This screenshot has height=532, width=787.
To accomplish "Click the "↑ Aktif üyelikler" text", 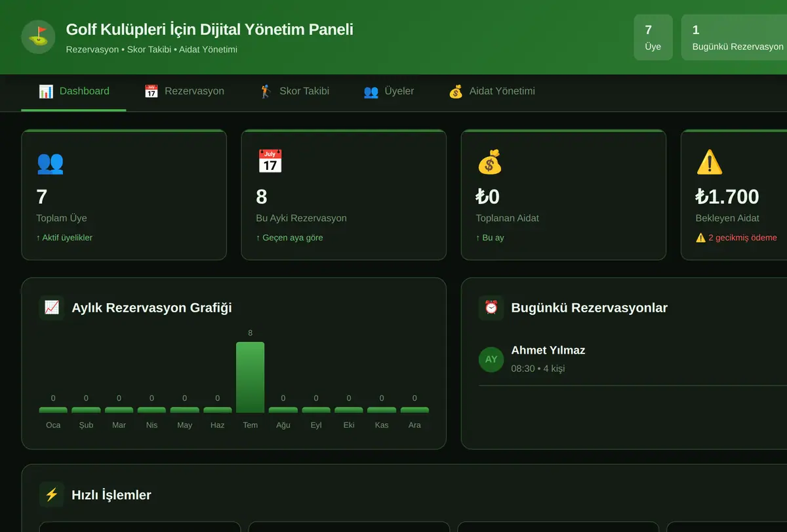I will pos(64,237).
